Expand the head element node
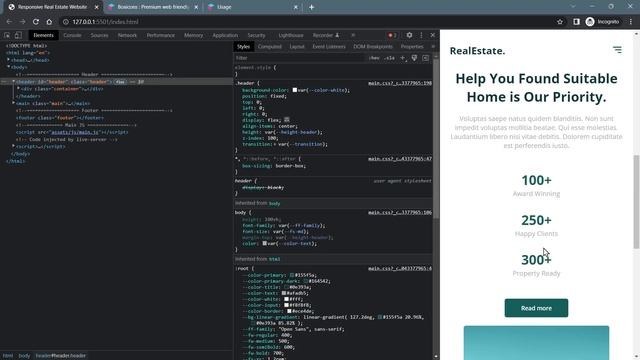640x360 pixels. pos(9,60)
